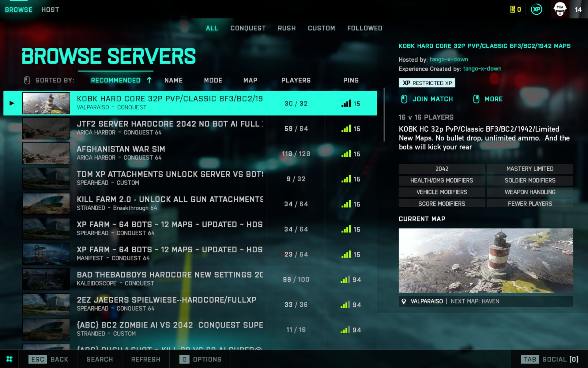Viewport: 588px width, 368px height.
Task: Open the MIA player avatar profile
Action: coord(560,9)
